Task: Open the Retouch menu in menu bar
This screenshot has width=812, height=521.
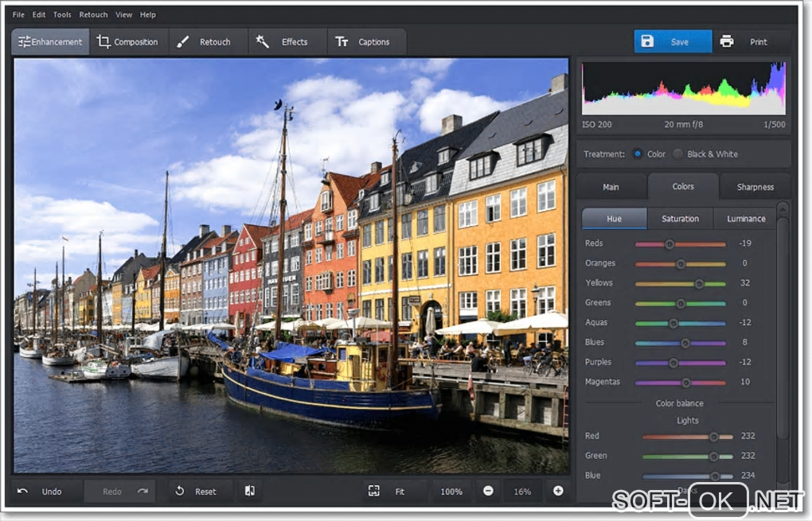Action: (93, 14)
